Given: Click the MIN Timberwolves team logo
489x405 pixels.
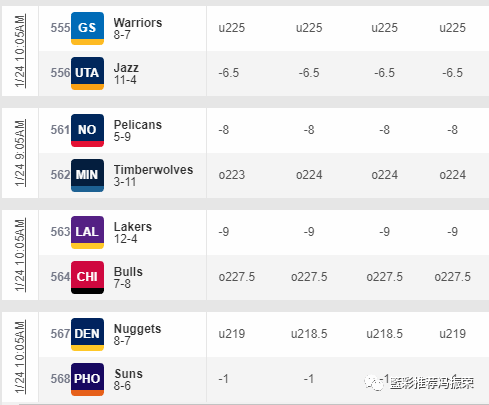Looking at the screenshot, I should coord(87,175).
